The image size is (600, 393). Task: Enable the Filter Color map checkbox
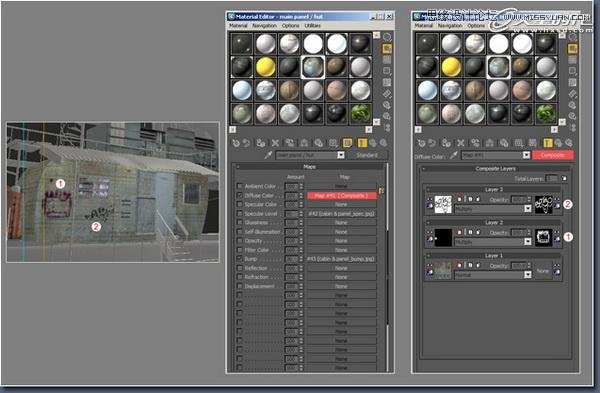[x=240, y=250]
